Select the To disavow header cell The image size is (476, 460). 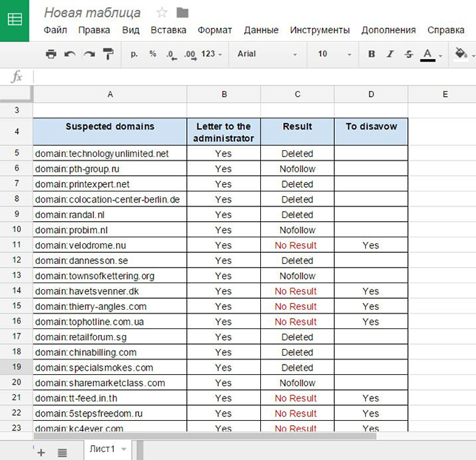pyautogui.click(x=371, y=132)
